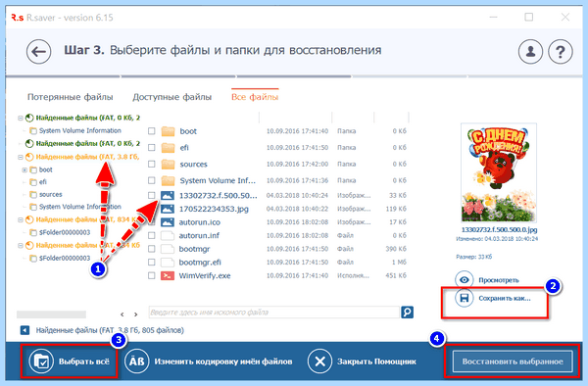Viewport: 588px width, 386px height.
Task: Select efi folder in the tree
Action: 43,182
